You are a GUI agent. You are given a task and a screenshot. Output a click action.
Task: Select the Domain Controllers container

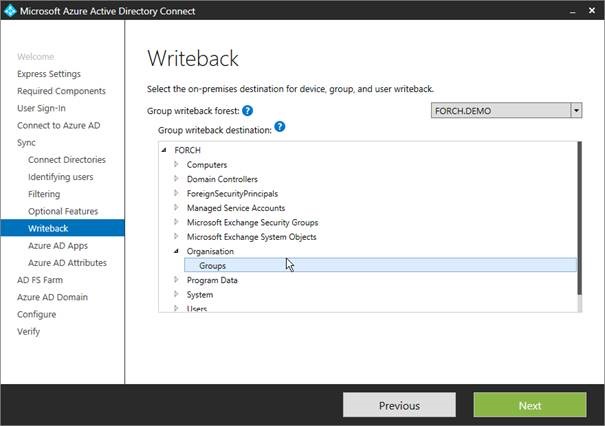click(222, 179)
